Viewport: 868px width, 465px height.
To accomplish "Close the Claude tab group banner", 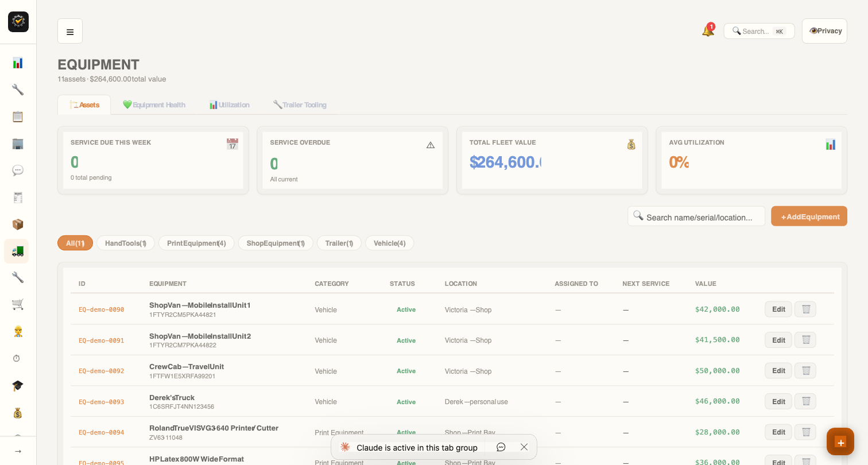I will [x=524, y=447].
